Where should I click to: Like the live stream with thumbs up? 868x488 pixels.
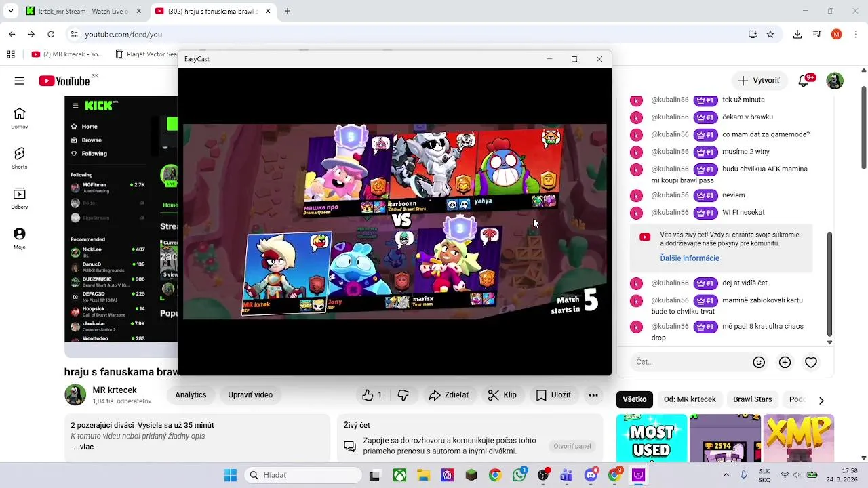coord(372,395)
